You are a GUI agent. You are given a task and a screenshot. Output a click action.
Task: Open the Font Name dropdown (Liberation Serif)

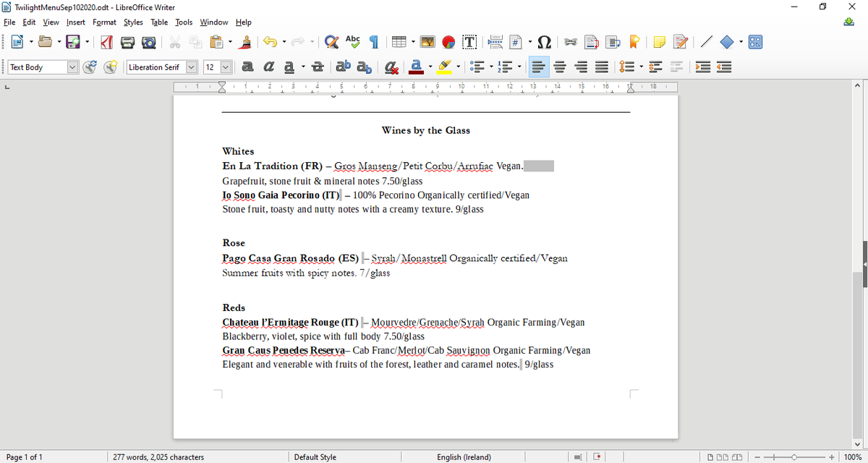pos(192,67)
